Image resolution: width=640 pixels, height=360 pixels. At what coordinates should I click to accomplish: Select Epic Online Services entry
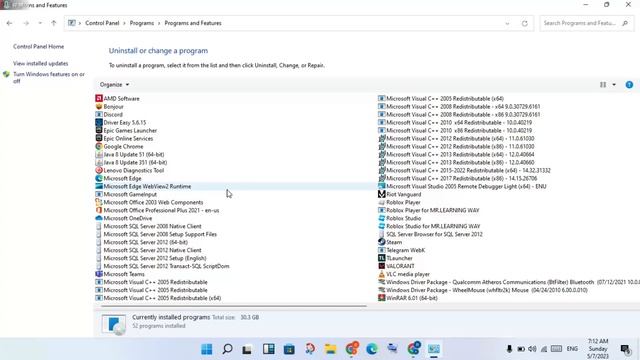point(128,138)
